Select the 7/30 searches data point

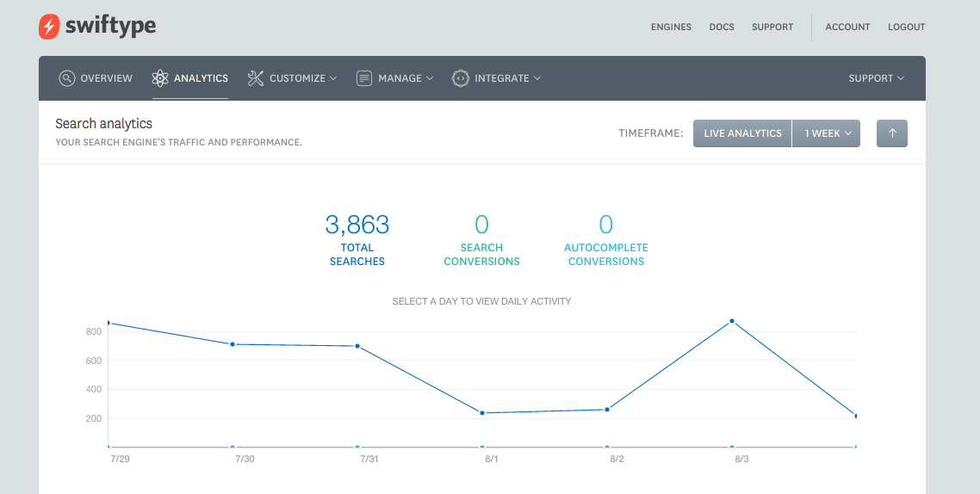point(233,344)
